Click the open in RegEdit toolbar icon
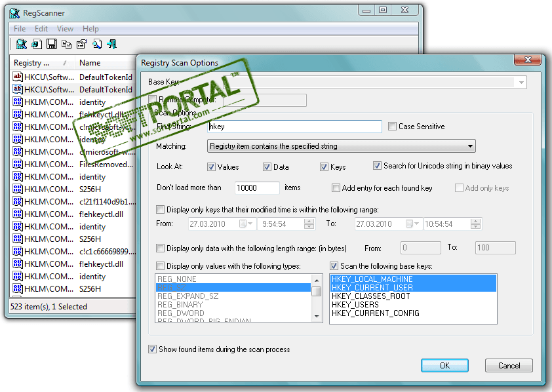 (x=37, y=44)
